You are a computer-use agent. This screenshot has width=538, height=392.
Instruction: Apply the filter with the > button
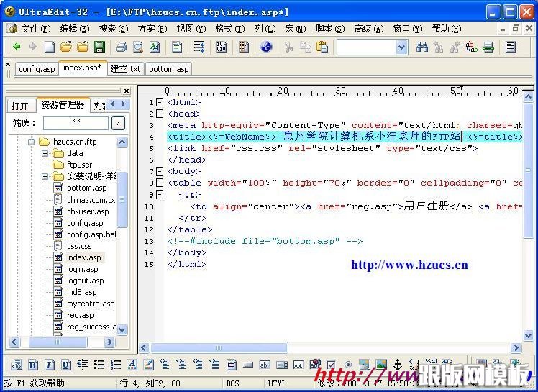coord(118,123)
